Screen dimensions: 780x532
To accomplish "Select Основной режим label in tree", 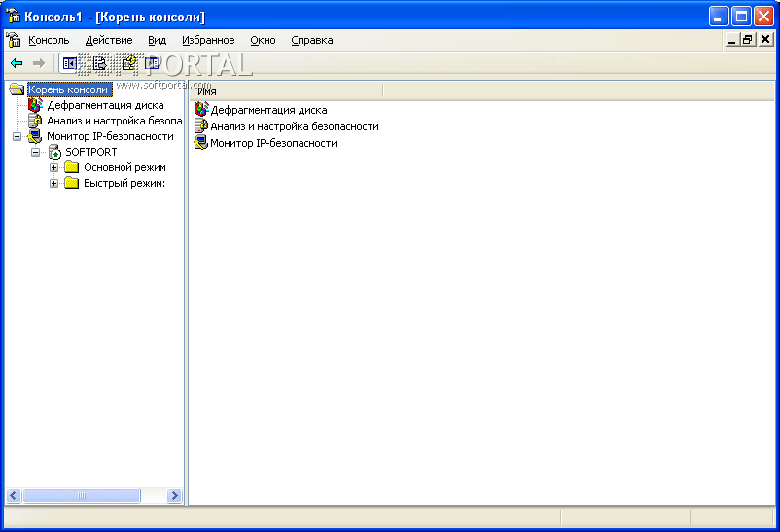I will [124, 167].
